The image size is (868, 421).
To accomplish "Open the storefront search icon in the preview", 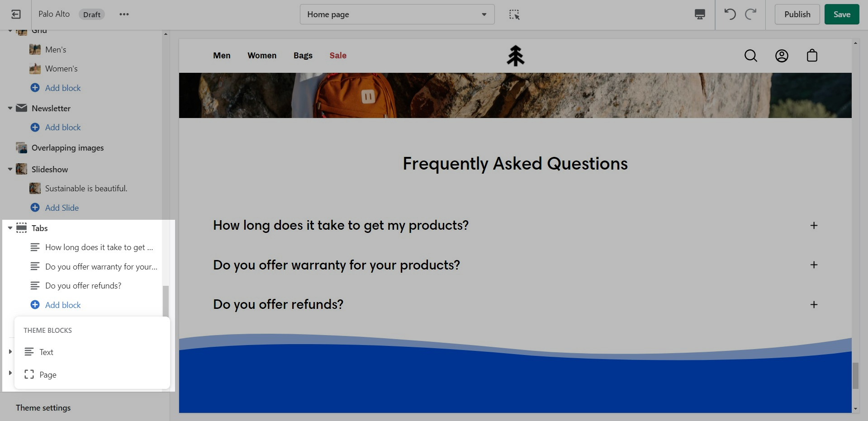I will (751, 56).
